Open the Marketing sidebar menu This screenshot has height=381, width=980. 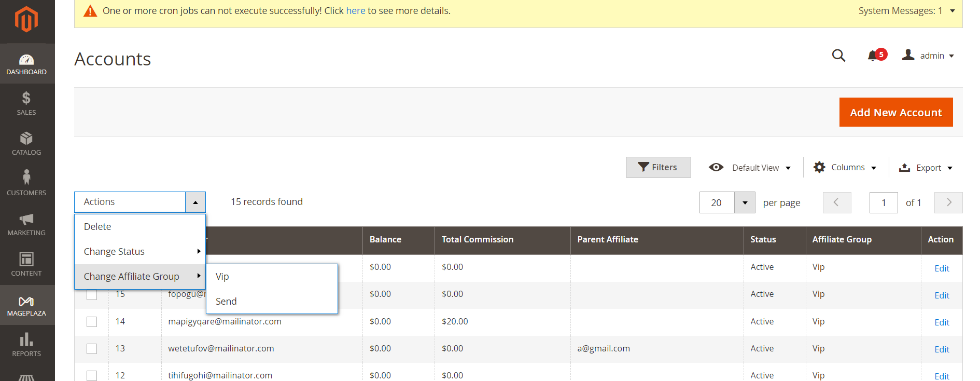pos(26,224)
